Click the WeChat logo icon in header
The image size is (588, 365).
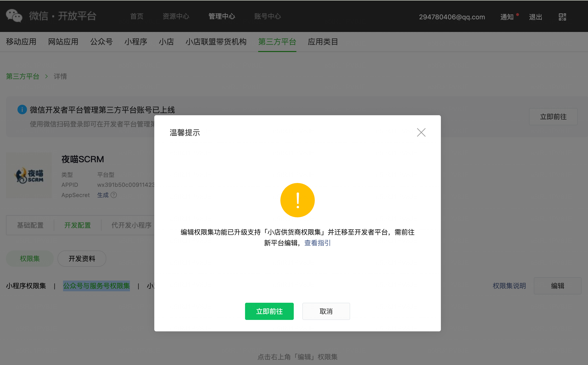pos(14,16)
